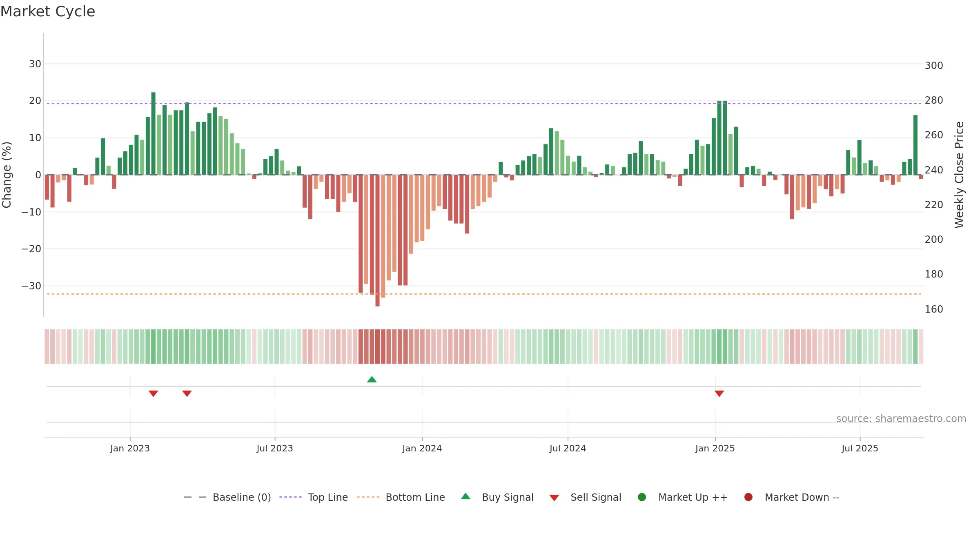Click the deepest red bar below the bottom line

(x=377, y=241)
